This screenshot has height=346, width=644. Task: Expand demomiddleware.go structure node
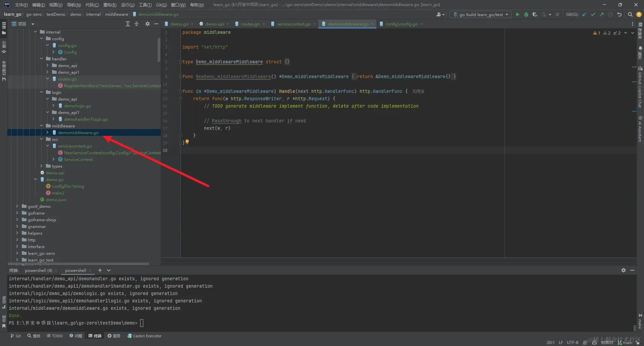[x=48, y=132]
